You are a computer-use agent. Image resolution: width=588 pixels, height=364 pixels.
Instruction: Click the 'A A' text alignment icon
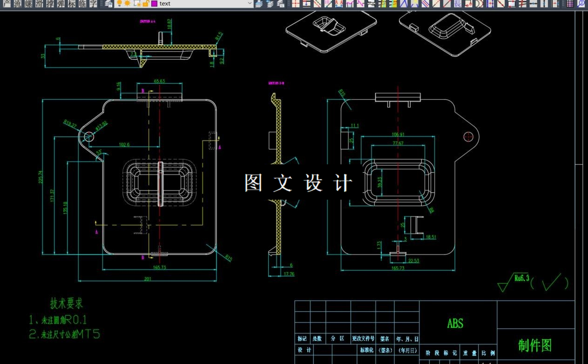(x=339, y=4)
